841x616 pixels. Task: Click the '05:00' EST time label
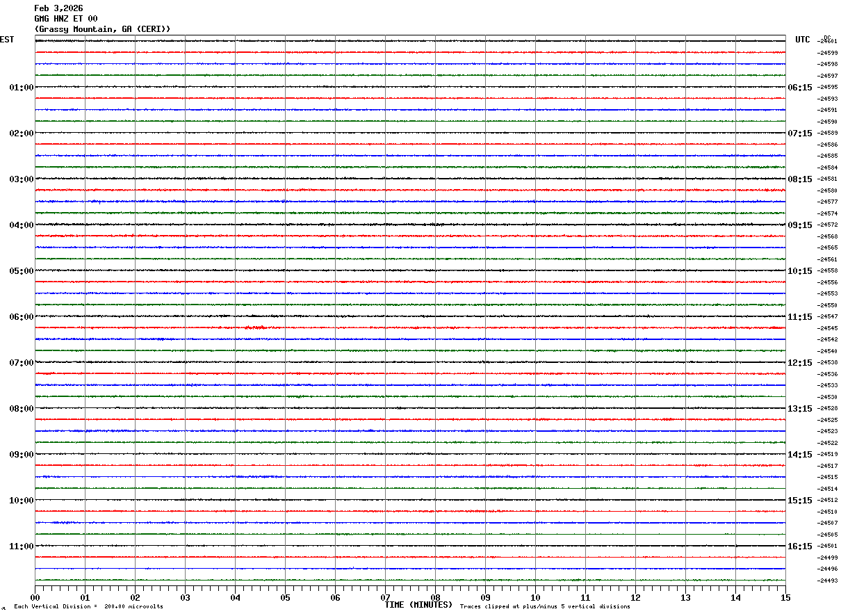click(x=22, y=271)
